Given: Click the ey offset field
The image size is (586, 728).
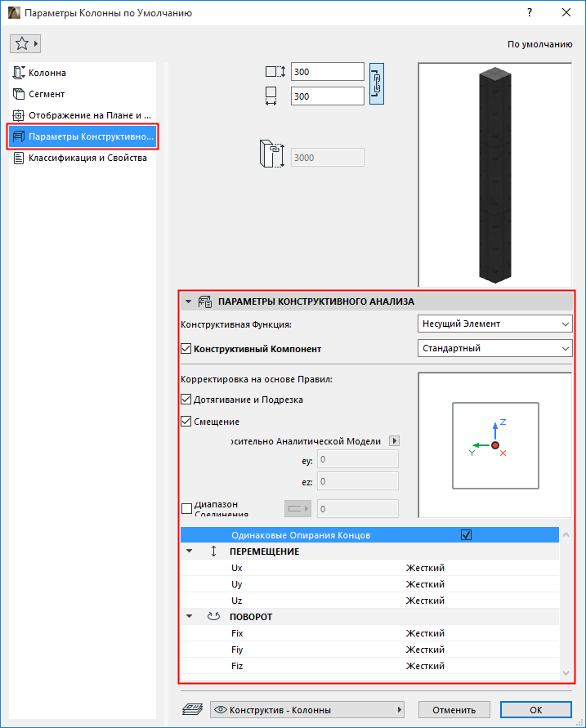Looking at the screenshot, I should point(357,459).
